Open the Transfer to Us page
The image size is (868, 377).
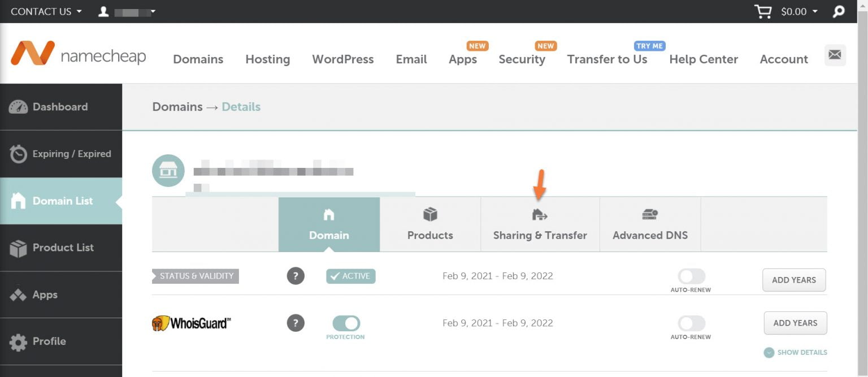tap(607, 59)
